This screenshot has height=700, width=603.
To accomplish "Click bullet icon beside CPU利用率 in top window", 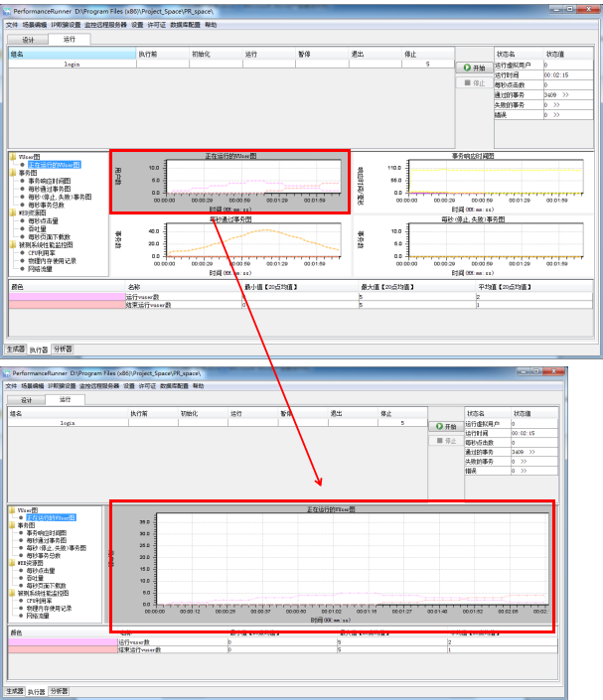I will (23, 252).
